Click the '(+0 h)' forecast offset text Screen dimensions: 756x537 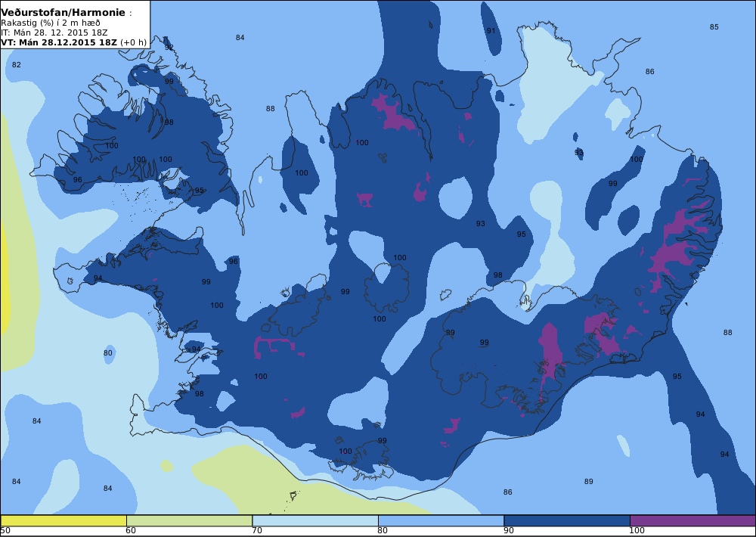tap(132, 42)
